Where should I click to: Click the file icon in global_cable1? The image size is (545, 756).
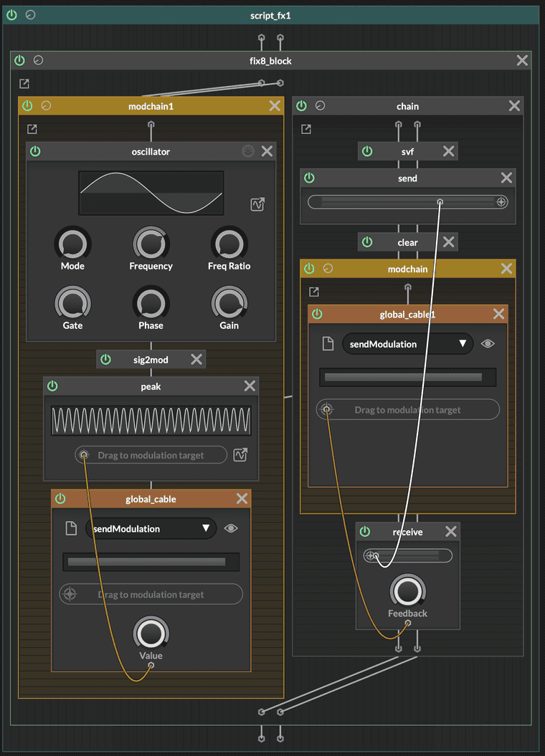(x=328, y=344)
